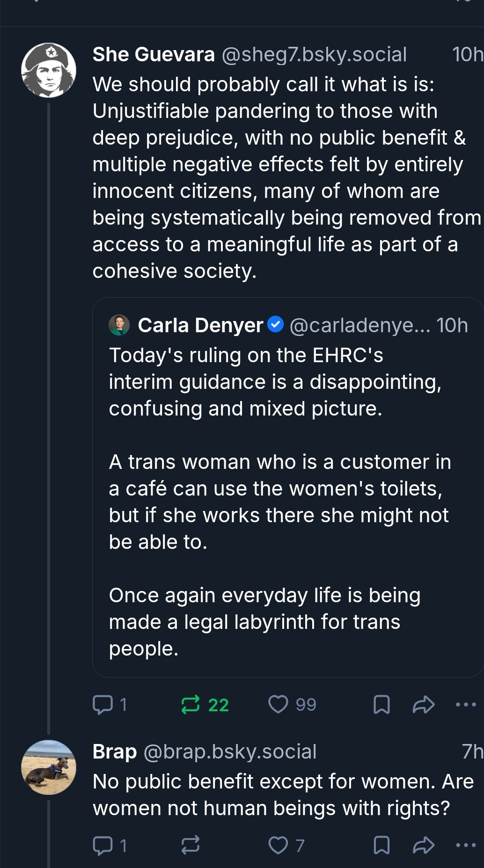Reply to She Guevara's post
The height and width of the screenshot is (868, 484).
point(103,705)
